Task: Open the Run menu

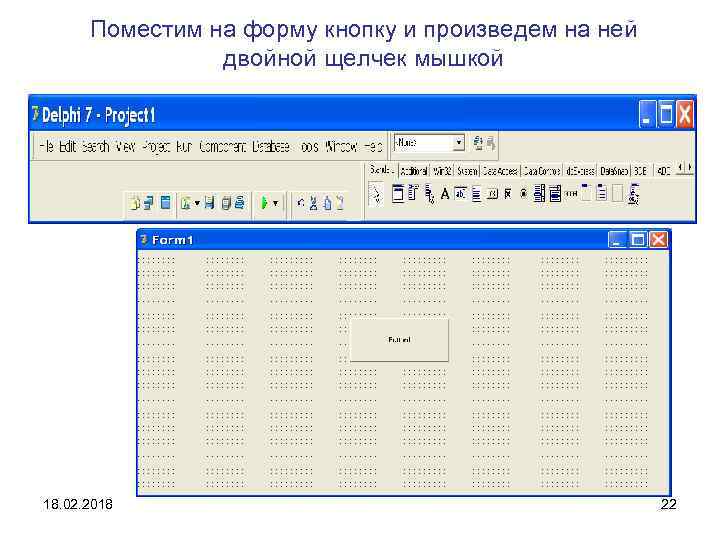Action: click(184, 146)
